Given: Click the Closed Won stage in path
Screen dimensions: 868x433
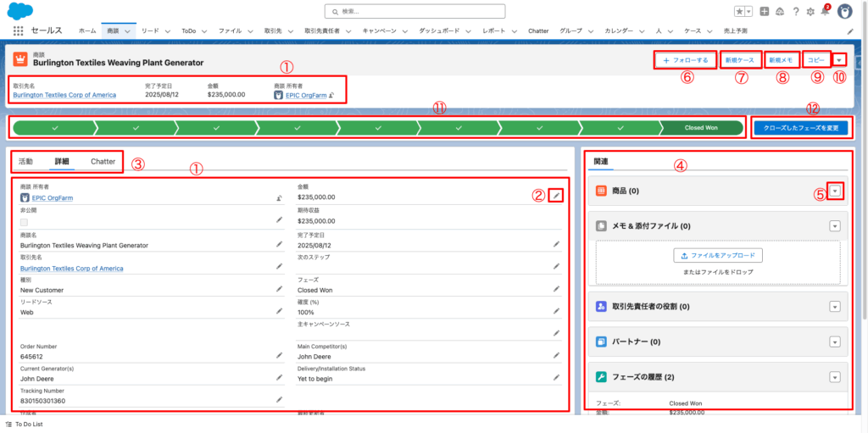Looking at the screenshot, I should pyautogui.click(x=701, y=127).
